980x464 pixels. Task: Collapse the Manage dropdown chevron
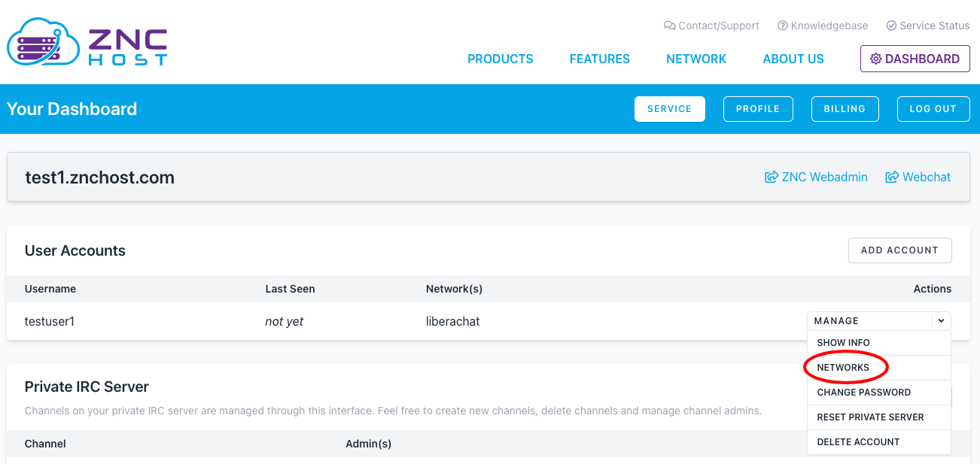click(x=941, y=321)
